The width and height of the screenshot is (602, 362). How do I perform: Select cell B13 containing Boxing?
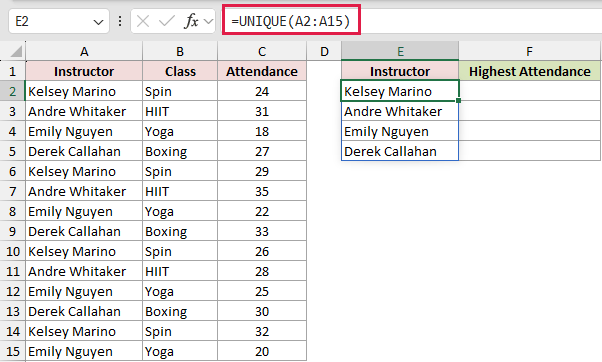point(180,311)
